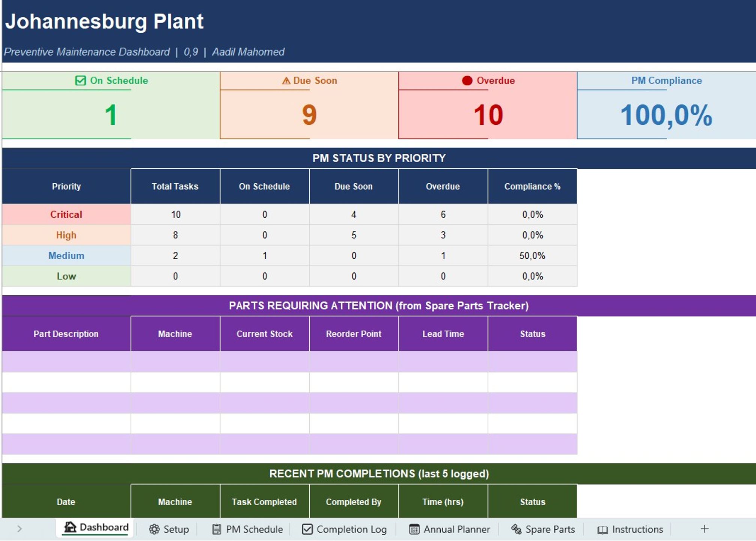Viewport: 756px width, 541px height.
Task: Click the Lead Time column header
Action: pyautogui.click(x=443, y=334)
